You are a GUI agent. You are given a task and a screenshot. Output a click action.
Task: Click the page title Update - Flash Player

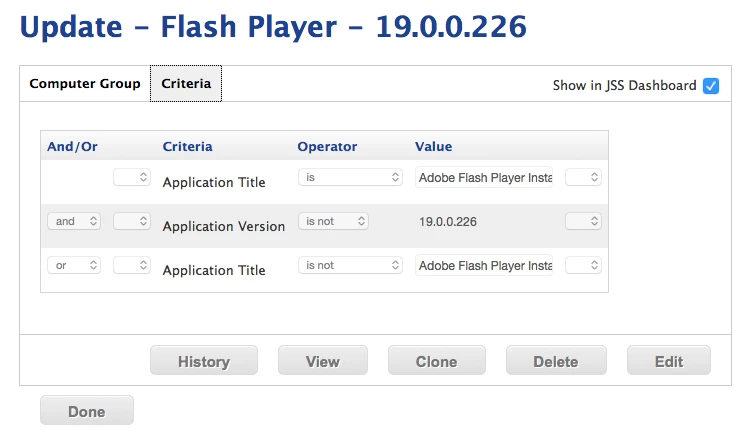(273, 26)
